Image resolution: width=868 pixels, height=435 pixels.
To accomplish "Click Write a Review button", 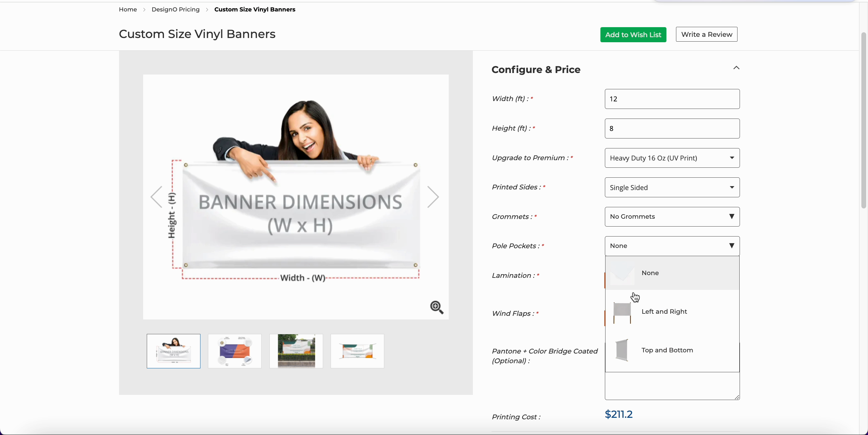I will pos(706,34).
